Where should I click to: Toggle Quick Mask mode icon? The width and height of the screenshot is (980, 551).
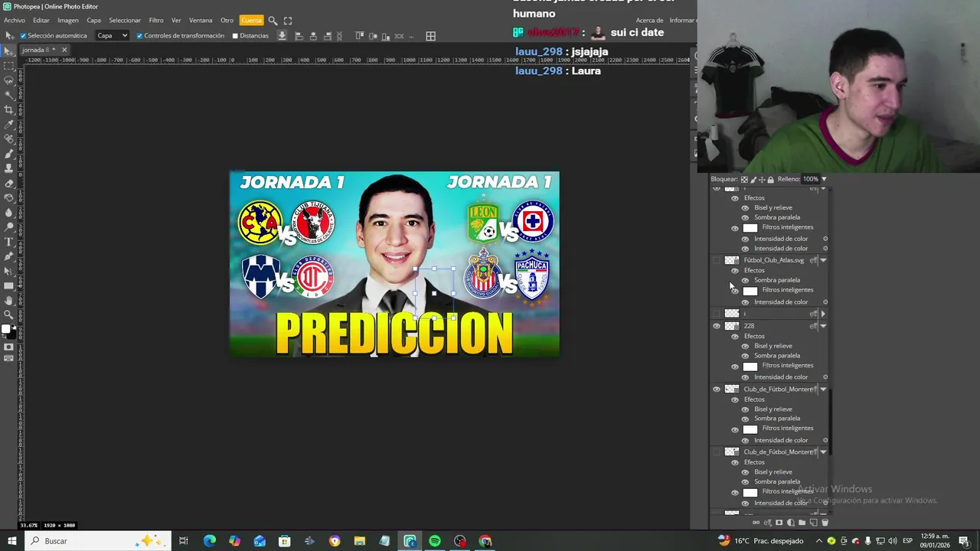click(x=9, y=347)
